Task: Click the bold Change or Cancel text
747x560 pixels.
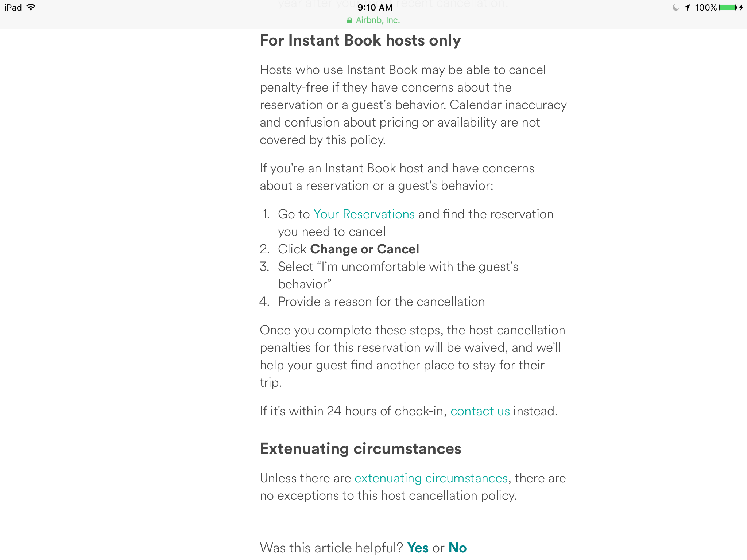Action: pos(364,249)
